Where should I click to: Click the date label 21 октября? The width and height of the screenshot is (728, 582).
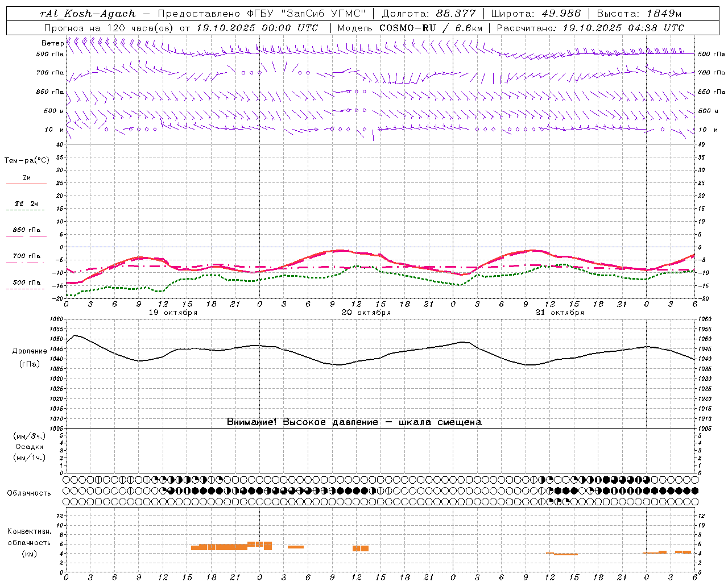(560, 313)
